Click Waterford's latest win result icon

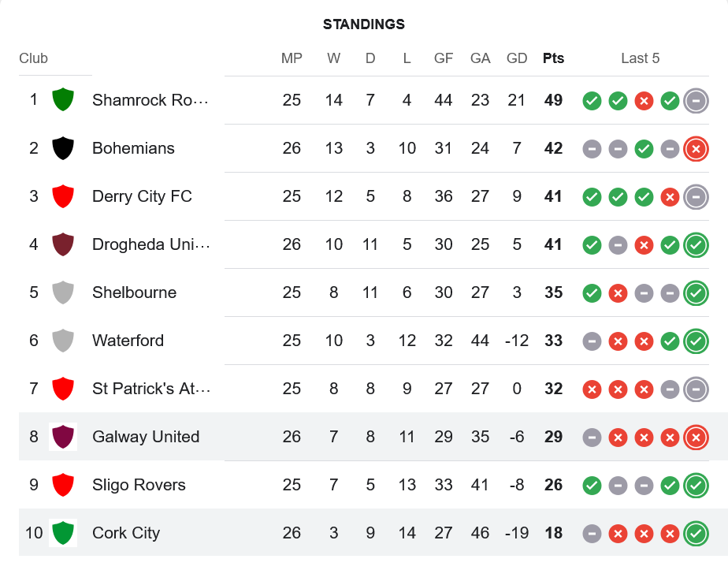click(x=695, y=341)
